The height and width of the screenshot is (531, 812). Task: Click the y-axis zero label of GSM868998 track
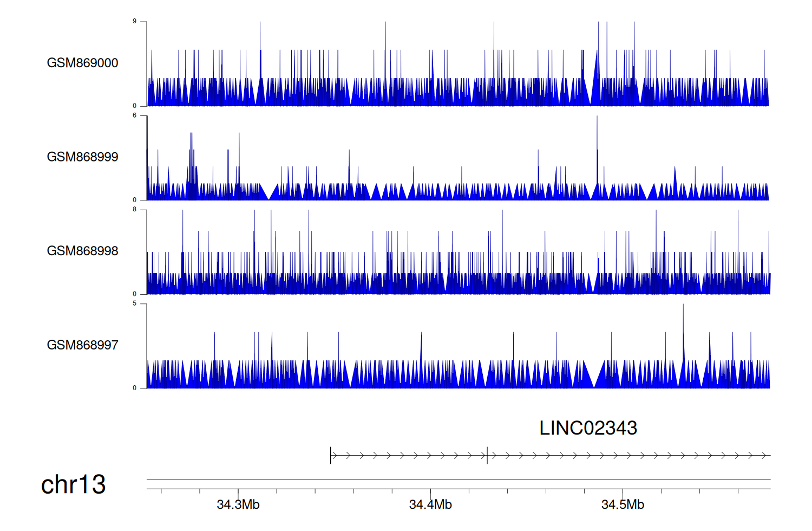point(135,294)
